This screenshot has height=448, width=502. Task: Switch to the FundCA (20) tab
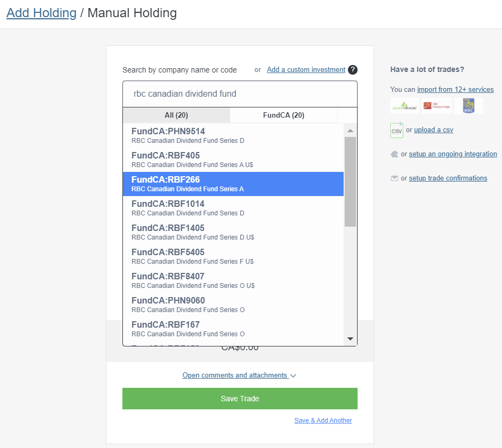click(283, 115)
